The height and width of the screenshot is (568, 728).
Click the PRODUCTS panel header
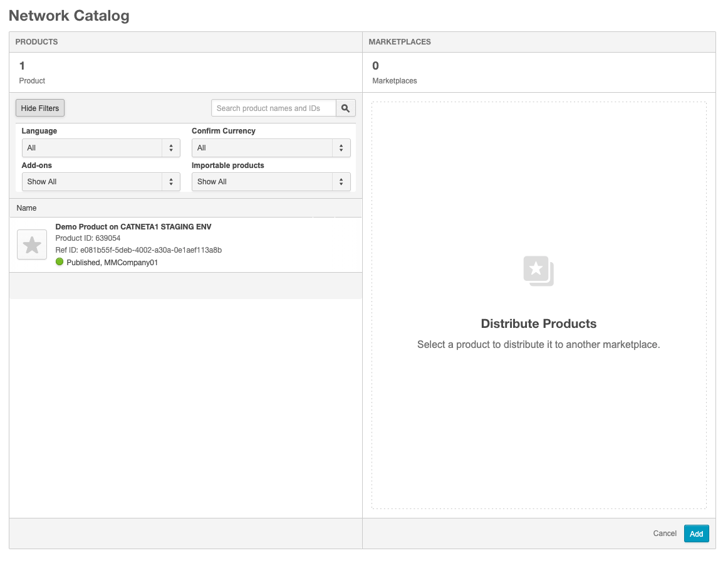37,42
